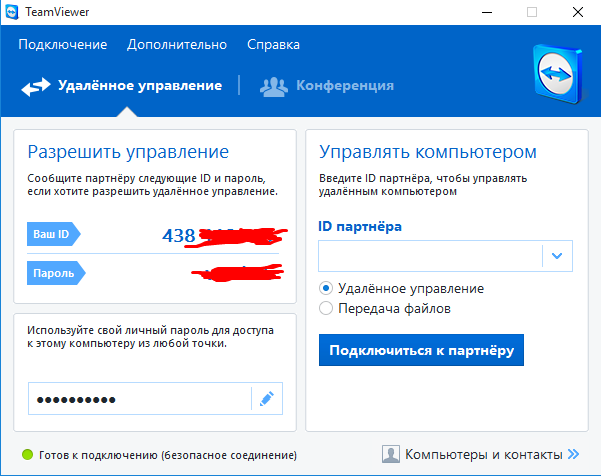The width and height of the screenshot is (601, 476).
Task: Click the Computers and Contacts person icon
Action: click(x=391, y=454)
